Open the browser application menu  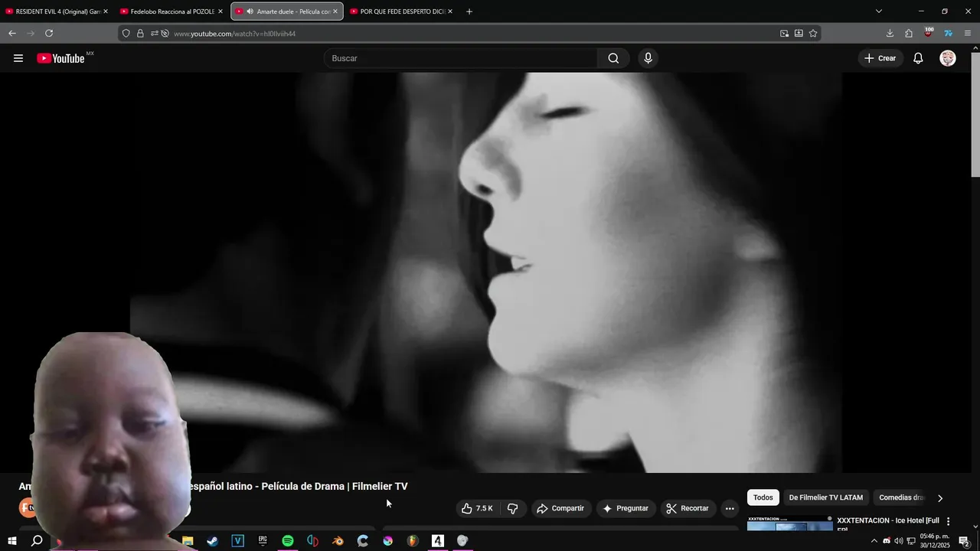968,33
